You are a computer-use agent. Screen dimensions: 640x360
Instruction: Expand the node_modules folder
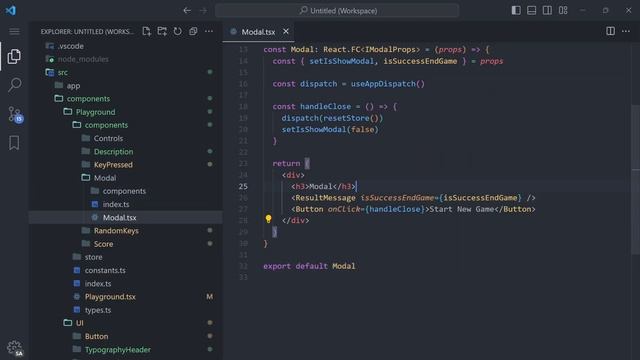(83, 59)
